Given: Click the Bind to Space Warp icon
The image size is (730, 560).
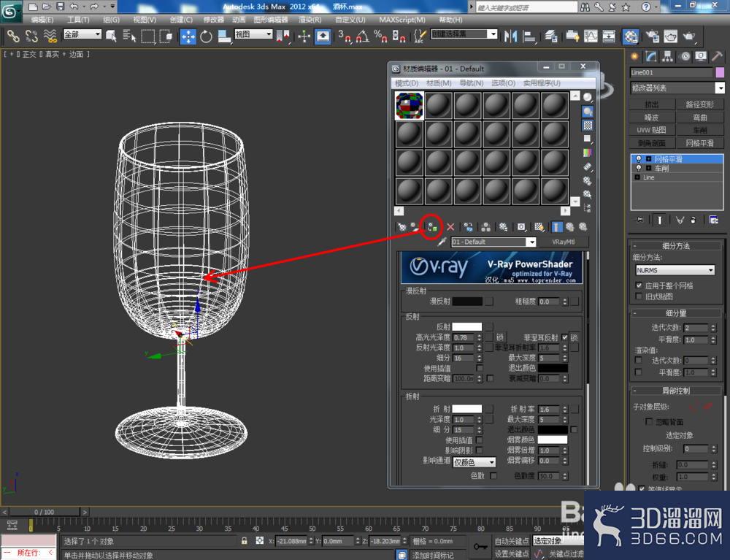Looking at the screenshot, I should 50,36.
